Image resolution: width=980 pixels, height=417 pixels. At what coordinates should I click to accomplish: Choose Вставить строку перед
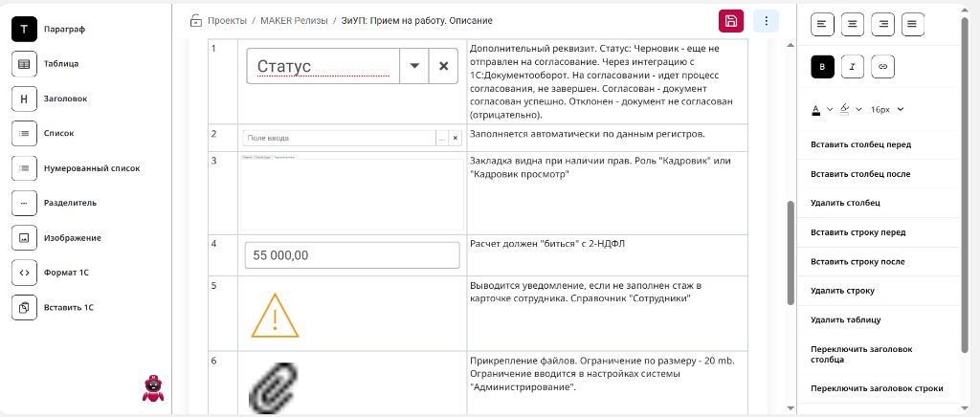coord(858,232)
